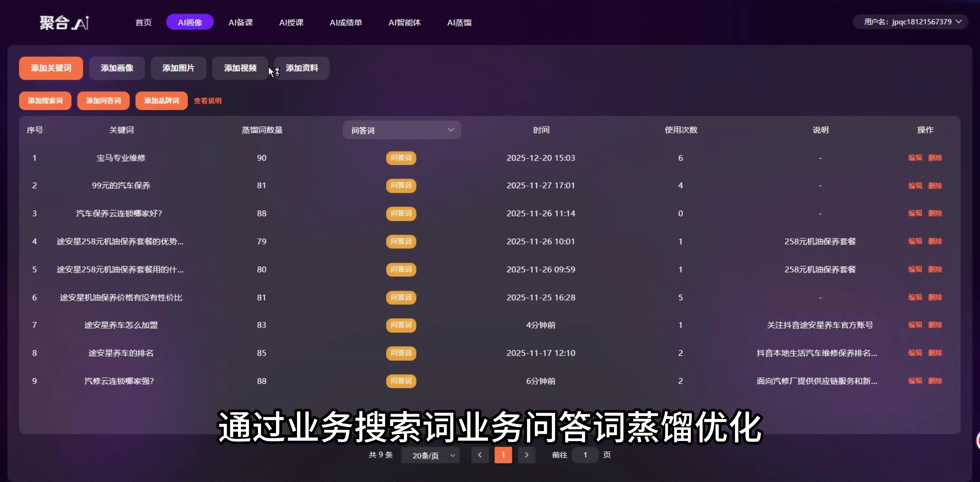This screenshot has width=980, height=482.
Task: Click the 问答词 badge on 宝马专业维修 row
Action: (x=401, y=158)
